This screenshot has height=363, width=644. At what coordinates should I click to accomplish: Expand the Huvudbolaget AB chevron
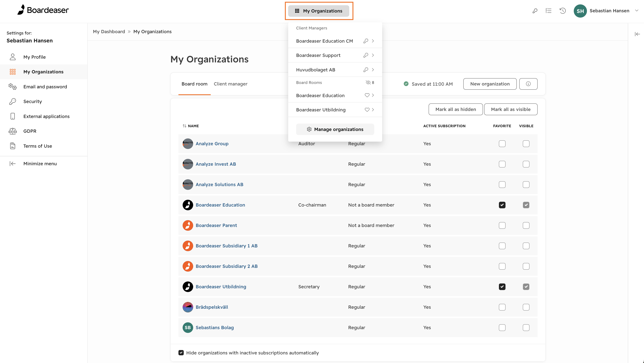pyautogui.click(x=373, y=70)
